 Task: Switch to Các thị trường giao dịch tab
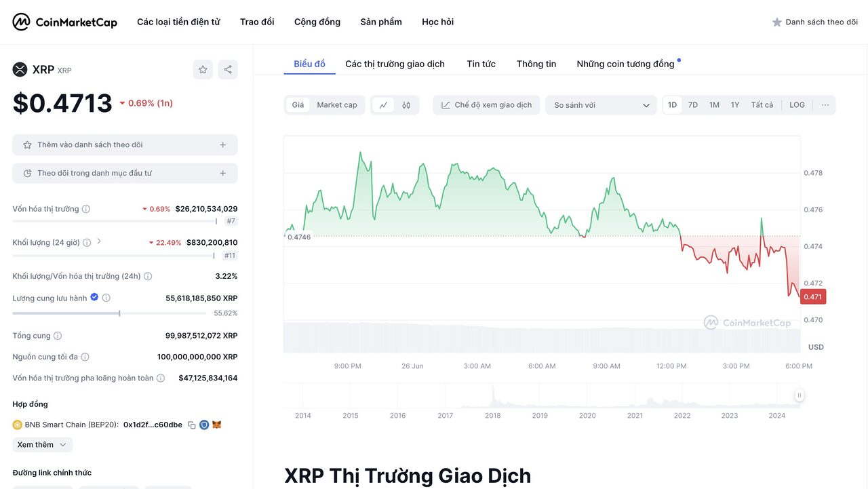(395, 64)
